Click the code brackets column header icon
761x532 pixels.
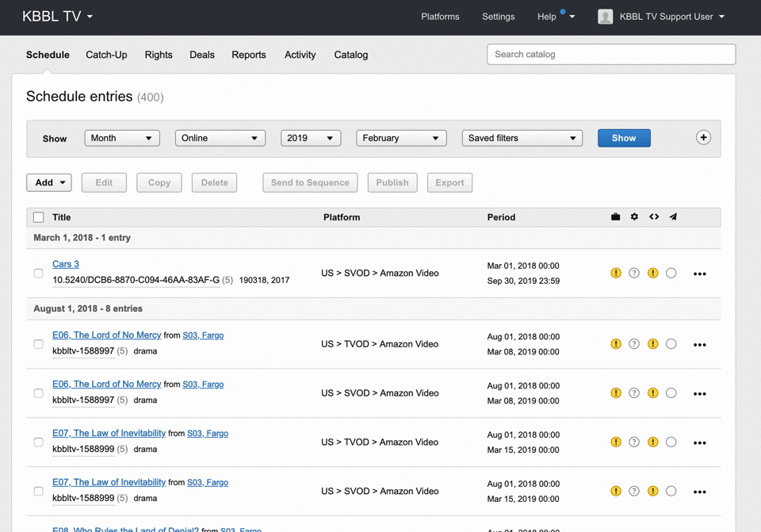[654, 216]
